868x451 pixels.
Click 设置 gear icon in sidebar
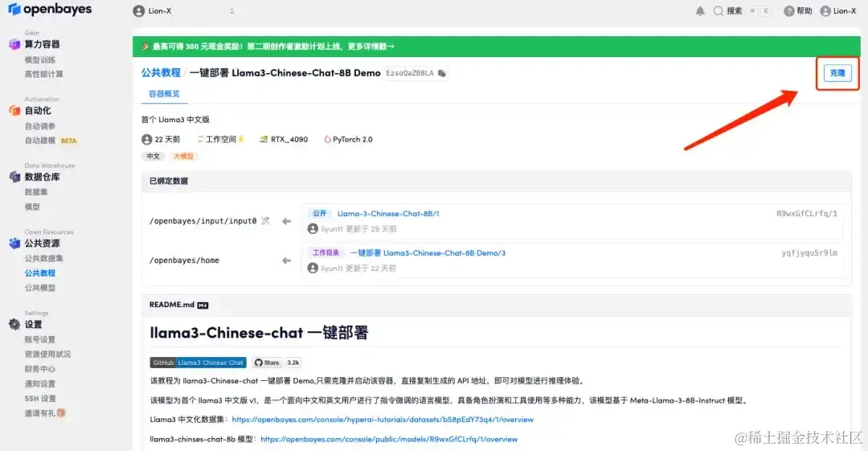coord(14,325)
